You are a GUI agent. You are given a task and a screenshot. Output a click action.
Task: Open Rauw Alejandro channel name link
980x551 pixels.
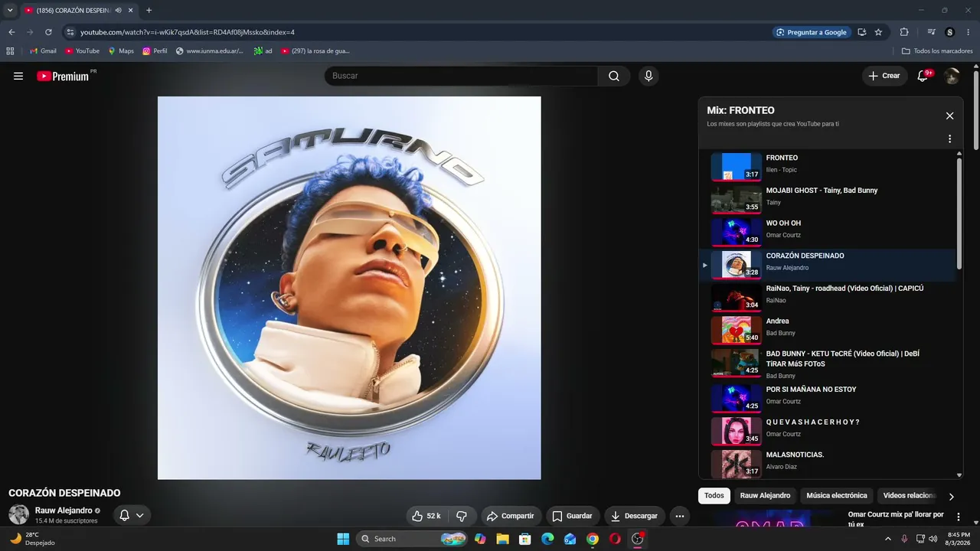[x=64, y=510]
